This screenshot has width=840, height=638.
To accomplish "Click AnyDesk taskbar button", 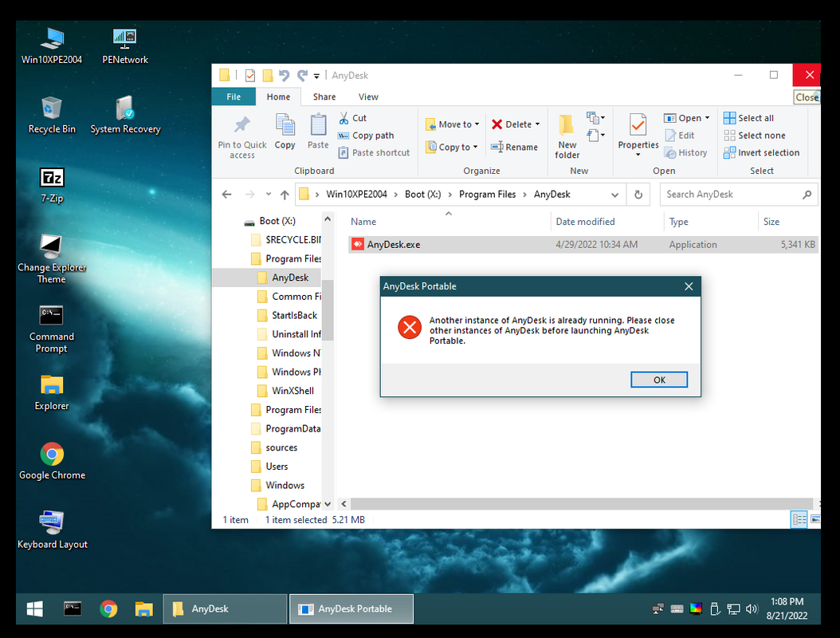I will coord(225,609).
